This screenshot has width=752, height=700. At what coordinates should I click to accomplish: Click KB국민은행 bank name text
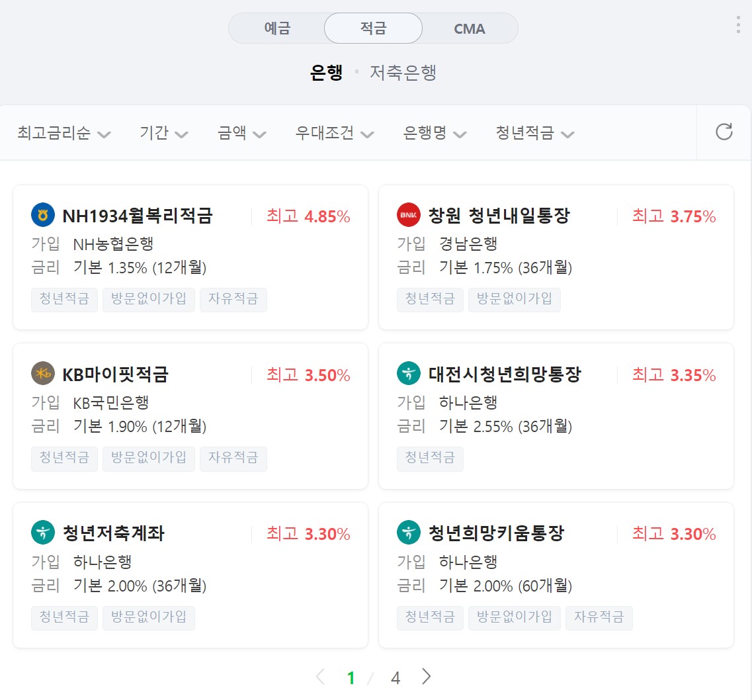pyautogui.click(x=111, y=403)
